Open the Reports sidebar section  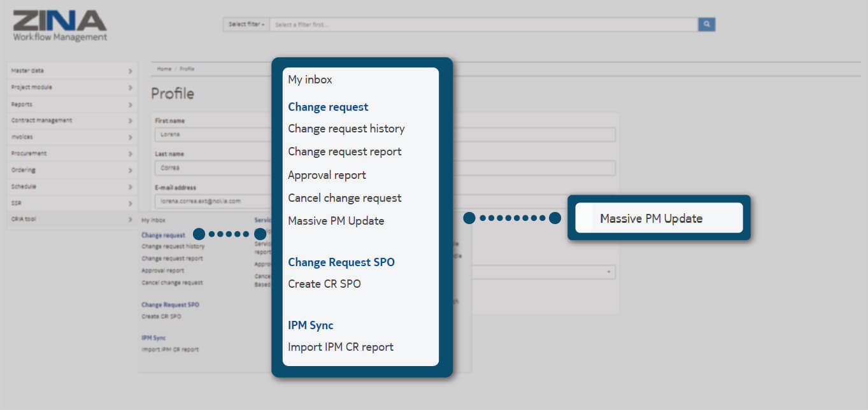[x=71, y=104]
